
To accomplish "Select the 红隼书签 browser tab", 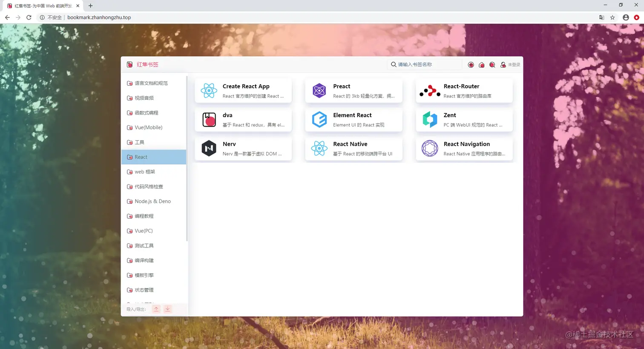I will [x=43, y=6].
